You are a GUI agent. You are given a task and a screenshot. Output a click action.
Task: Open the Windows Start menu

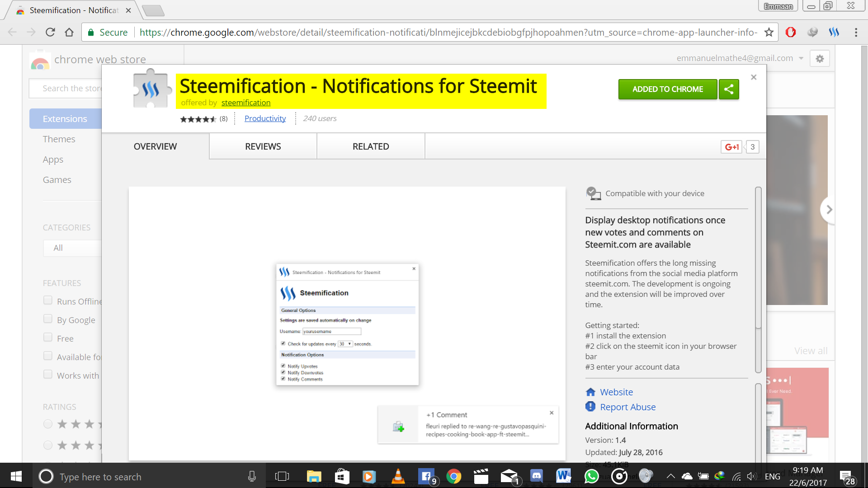pyautogui.click(x=16, y=476)
